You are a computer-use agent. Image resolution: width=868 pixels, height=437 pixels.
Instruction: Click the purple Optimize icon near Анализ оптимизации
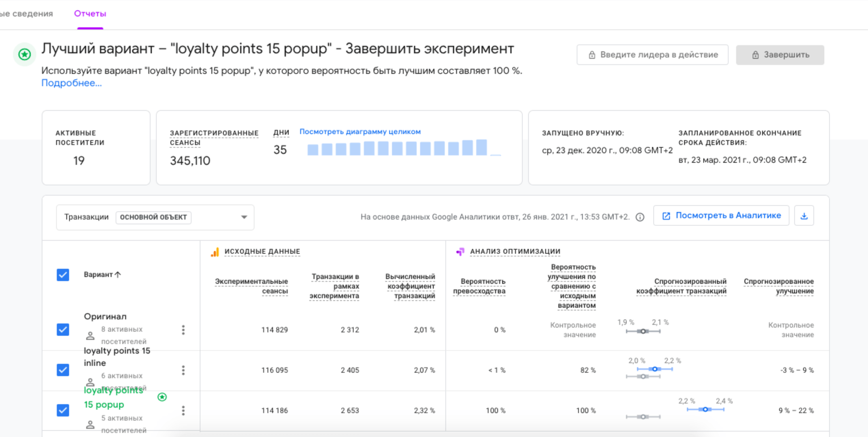tap(460, 252)
